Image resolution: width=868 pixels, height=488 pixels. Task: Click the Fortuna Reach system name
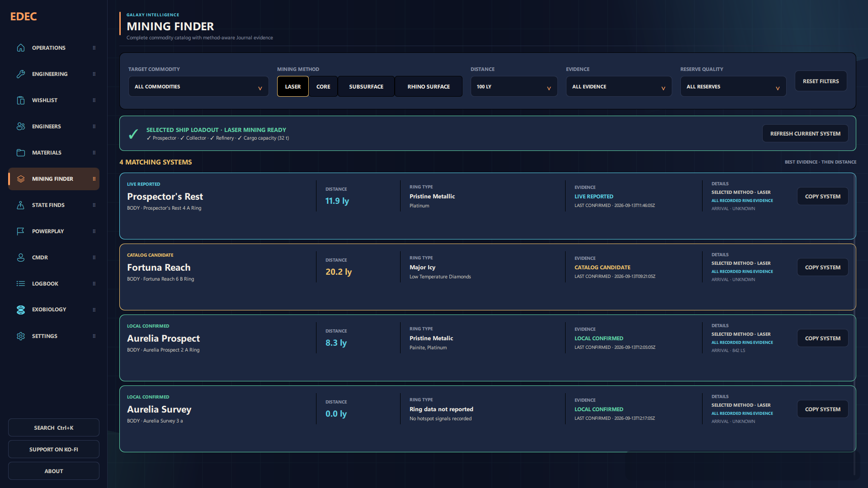coord(159,267)
